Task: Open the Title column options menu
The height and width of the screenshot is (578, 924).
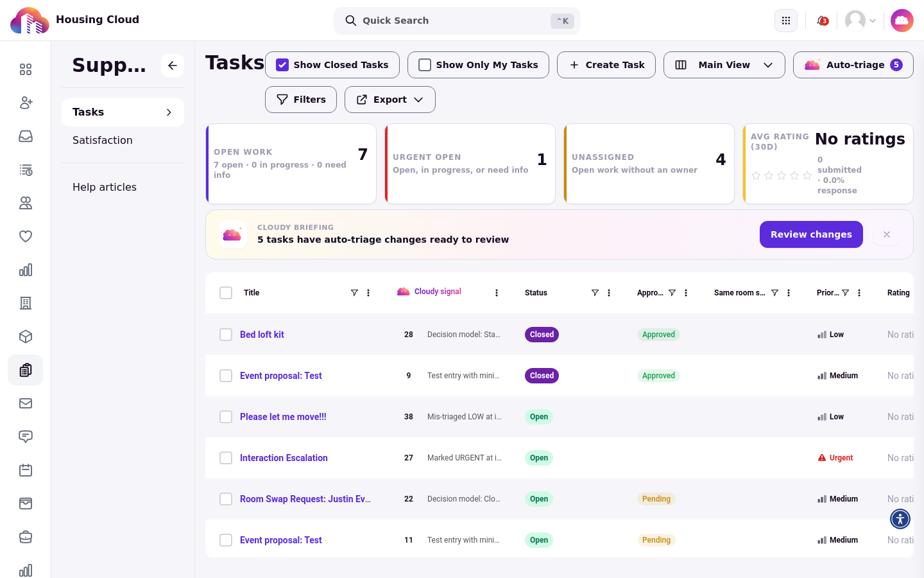Action: tap(368, 293)
